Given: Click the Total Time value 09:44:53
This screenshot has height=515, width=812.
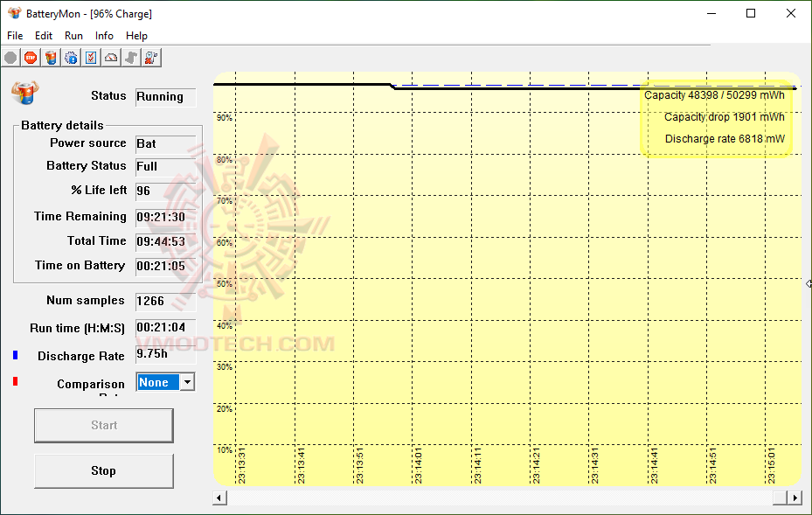Looking at the screenshot, I should [166, 241].
